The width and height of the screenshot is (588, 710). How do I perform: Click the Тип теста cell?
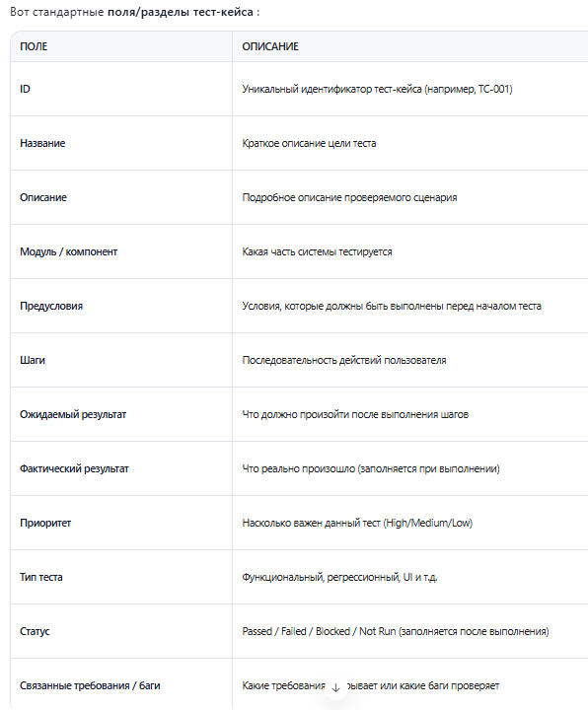point(121,577)
